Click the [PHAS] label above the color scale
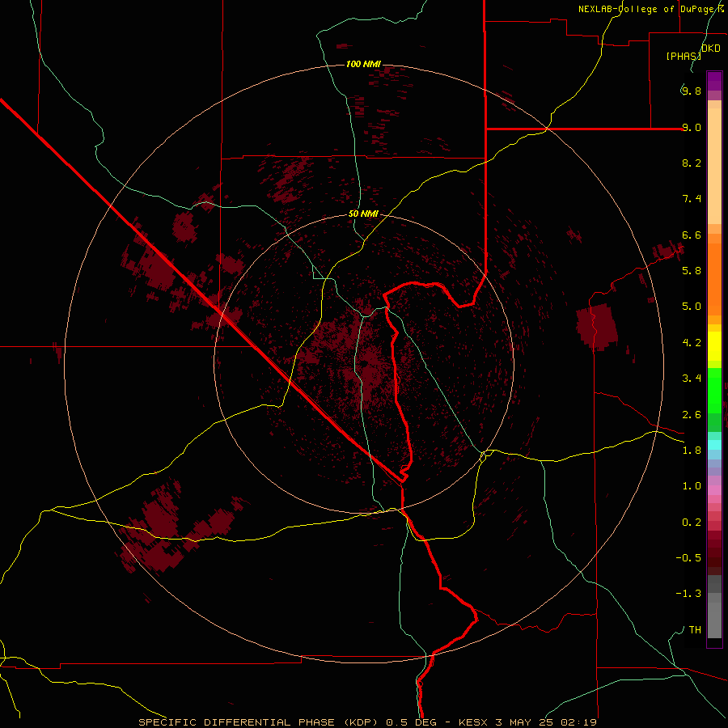This screenshot has width=728, height=728. [684, 56]
